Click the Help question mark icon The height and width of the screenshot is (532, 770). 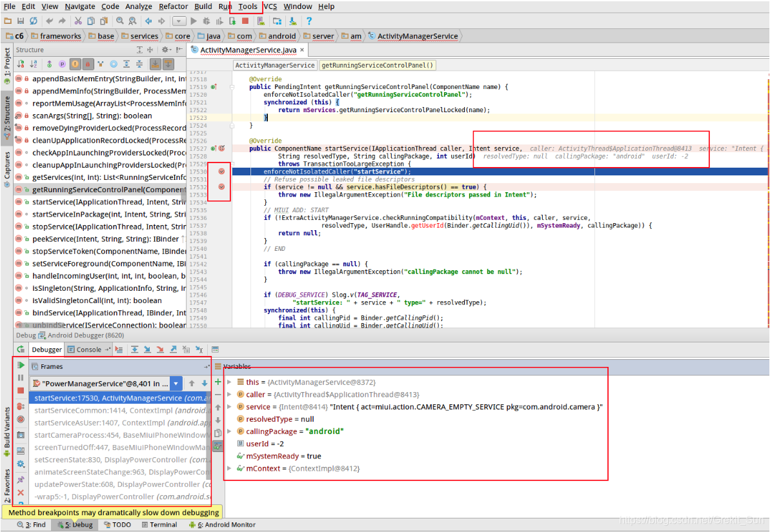tap(309, 21)
